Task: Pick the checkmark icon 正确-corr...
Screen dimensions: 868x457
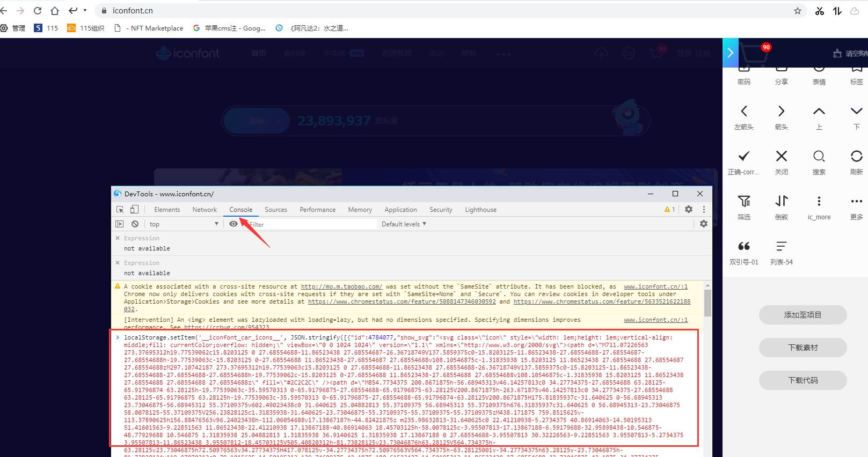Action: click(744, 156)
